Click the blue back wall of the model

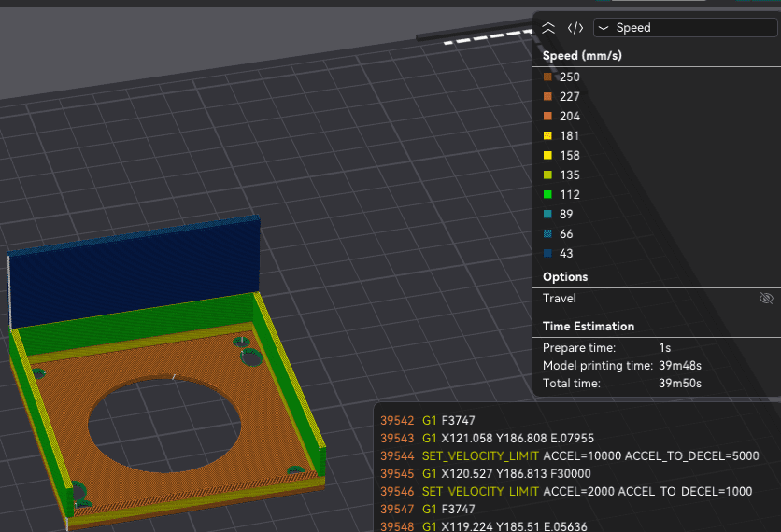(x=135, y=272)
